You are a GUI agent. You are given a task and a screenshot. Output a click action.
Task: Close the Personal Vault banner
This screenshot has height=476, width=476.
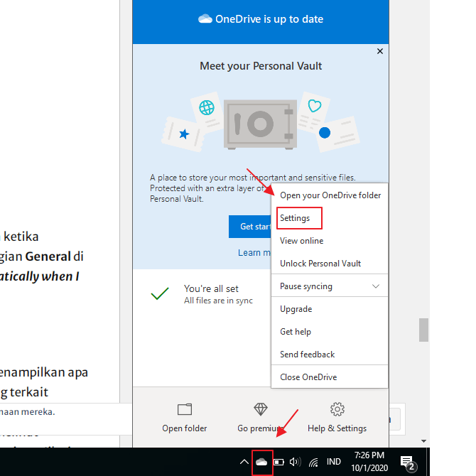(x=380, y=51)
